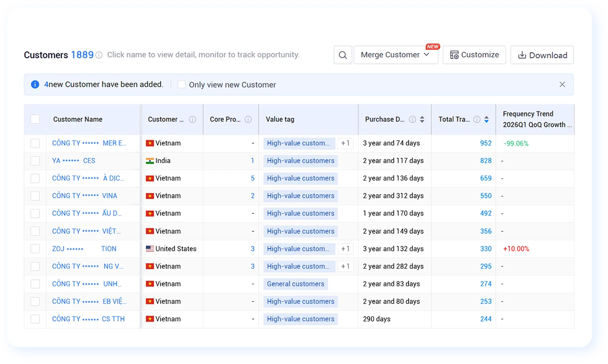608x364 pixels.
Task: Expand +1 tag in ZOJ TION row
Action: point(345,249)
